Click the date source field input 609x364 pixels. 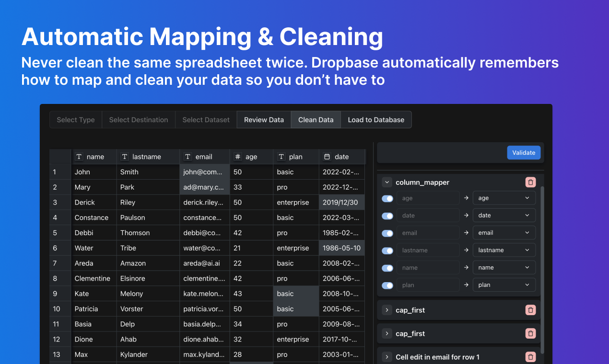428,215
